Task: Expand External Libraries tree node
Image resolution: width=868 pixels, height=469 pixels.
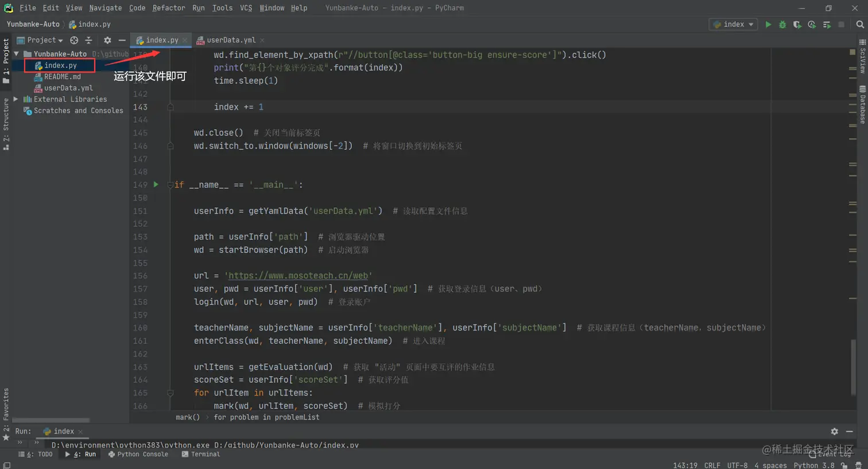Action: [16, 99]
